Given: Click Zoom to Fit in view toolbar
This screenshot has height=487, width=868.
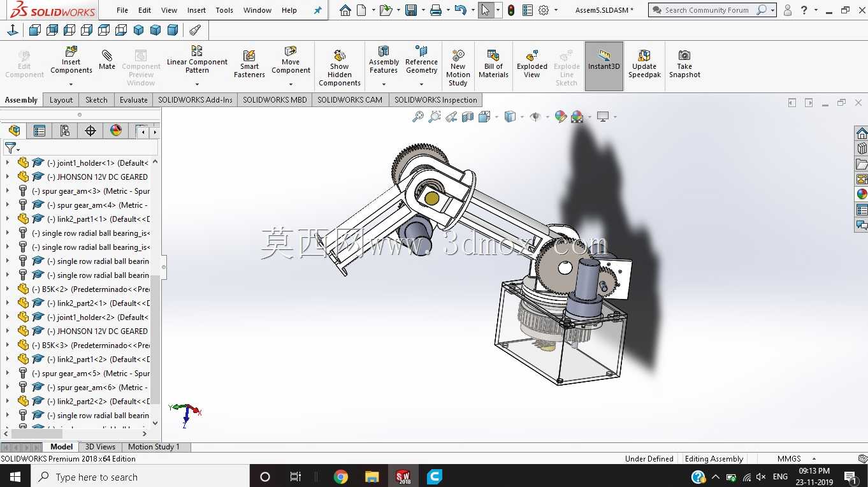Looking at the screenshot, I should tap(418, 117).
